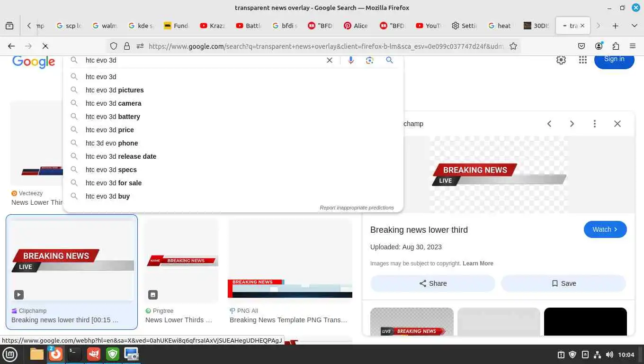
Task: List all tabs dropdown
Action: tap(635, 26)
